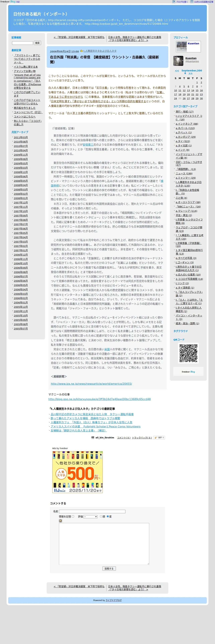Open the iza.ne.jp news article URL
Screen dimensions: 215x644
[x=91, y=384]
